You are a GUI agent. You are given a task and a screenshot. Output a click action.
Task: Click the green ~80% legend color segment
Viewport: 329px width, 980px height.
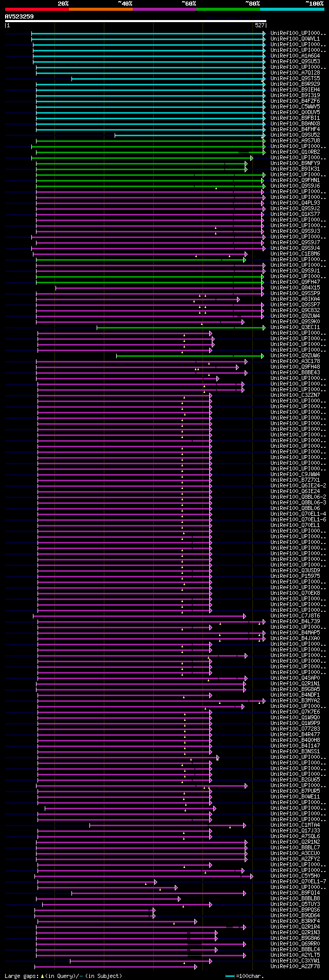[228, 9]
